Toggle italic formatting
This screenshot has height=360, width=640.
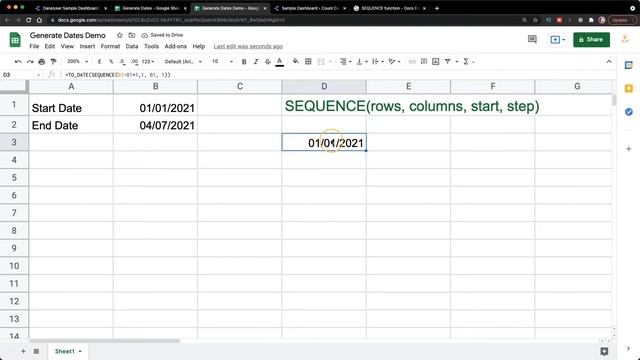[x=256, y=62]
